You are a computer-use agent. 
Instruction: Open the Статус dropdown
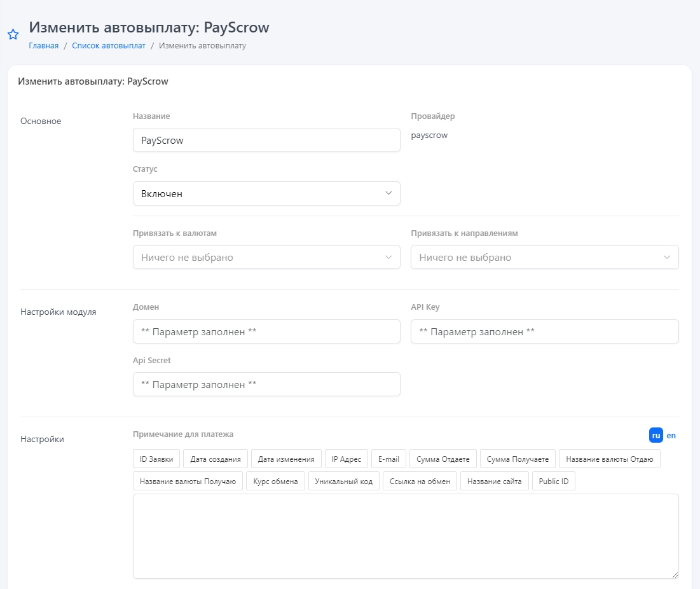266,193
